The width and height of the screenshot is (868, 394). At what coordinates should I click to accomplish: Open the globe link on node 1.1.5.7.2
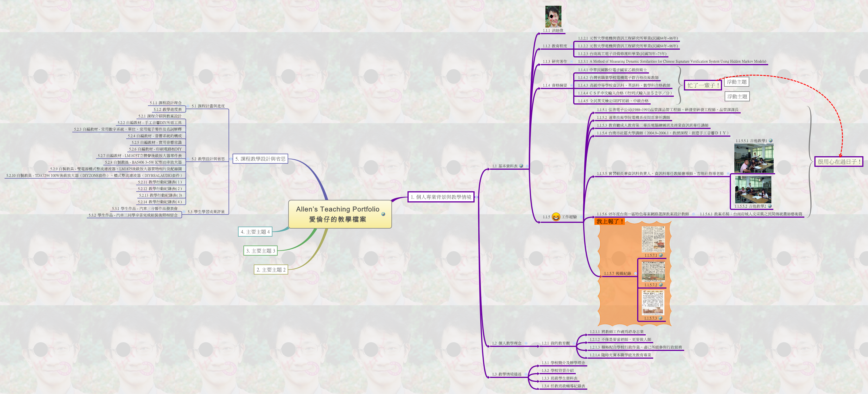click(661, 285)
